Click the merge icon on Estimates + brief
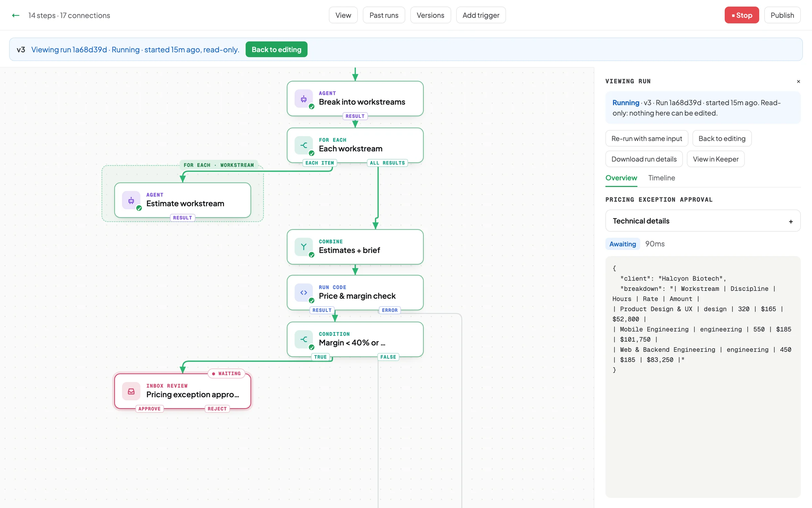This screenshot has height=508, width=812. click(303, 247)
